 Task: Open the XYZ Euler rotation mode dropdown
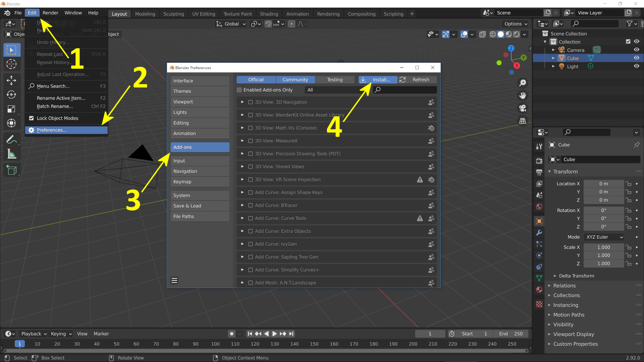(604, 237)
